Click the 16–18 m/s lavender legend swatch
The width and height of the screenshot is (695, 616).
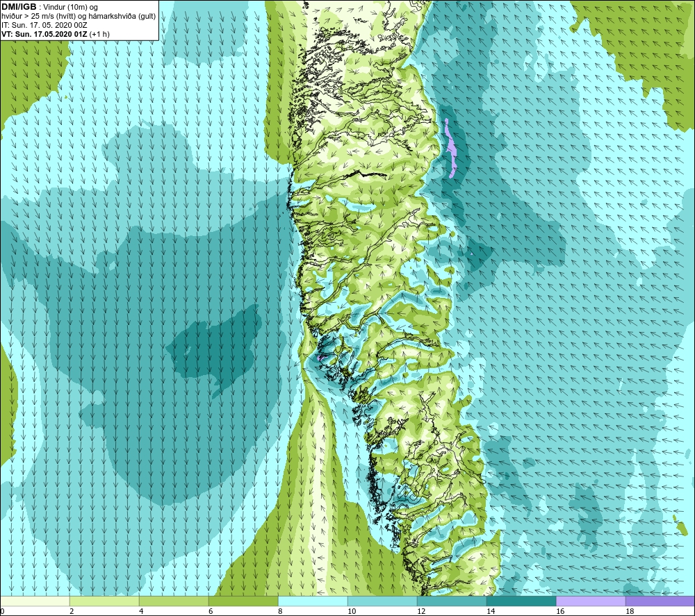[x=591, y=601]
